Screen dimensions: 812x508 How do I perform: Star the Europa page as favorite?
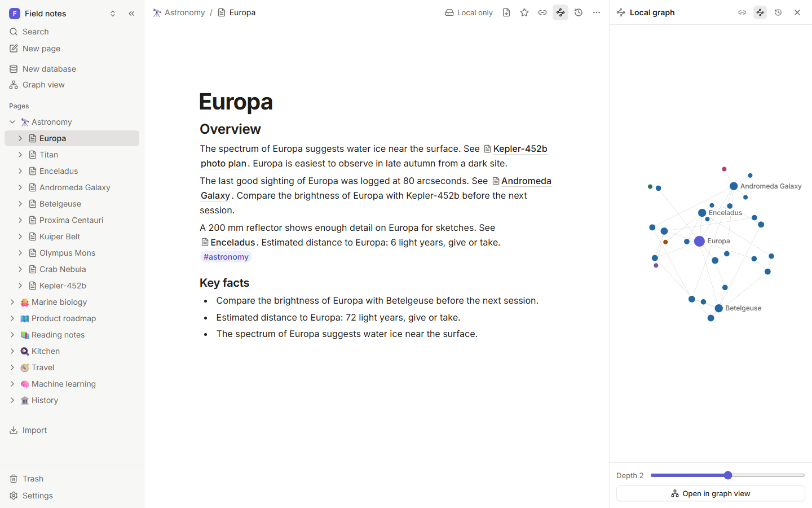524,12
